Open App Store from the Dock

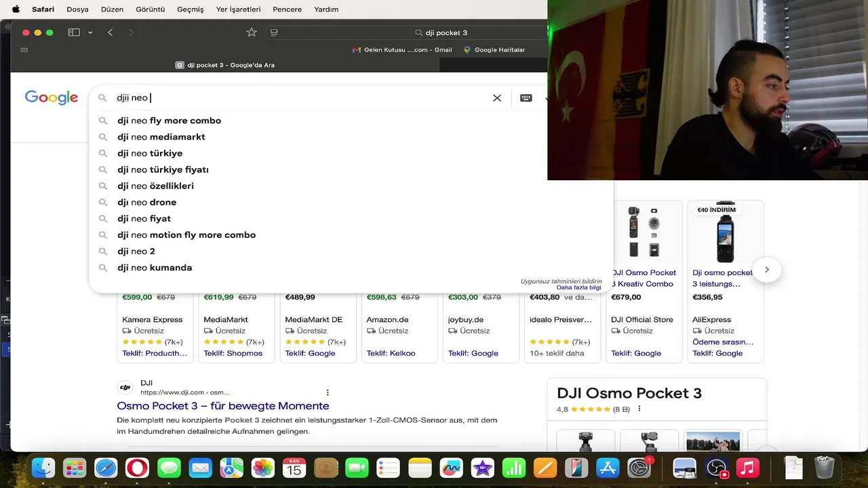[608, 468]
